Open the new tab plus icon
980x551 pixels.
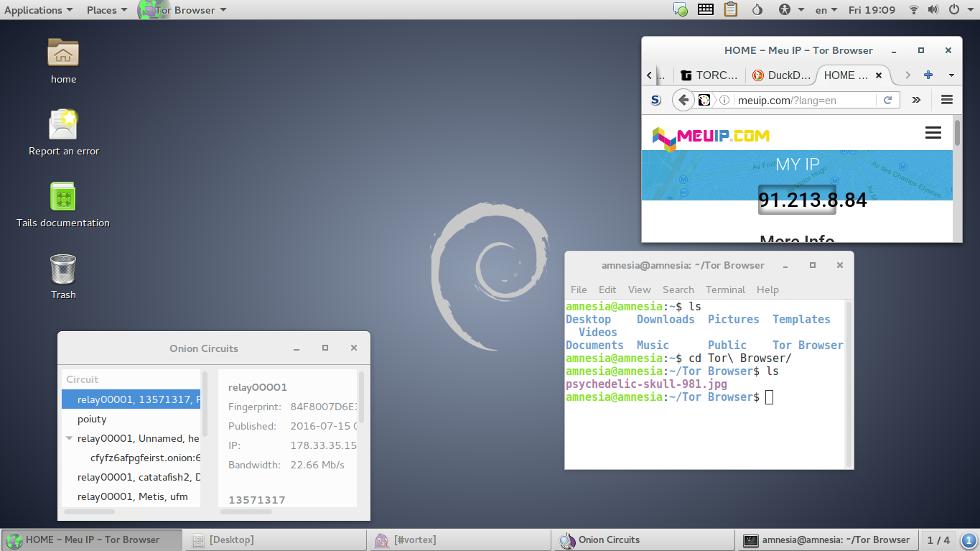pos(928,75)
